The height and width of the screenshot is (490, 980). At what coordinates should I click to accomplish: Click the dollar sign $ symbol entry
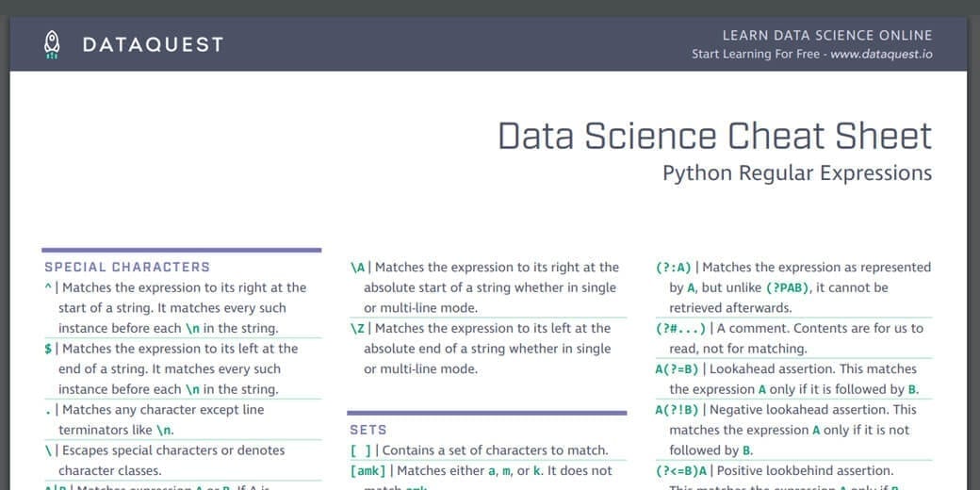click(48, 349)
